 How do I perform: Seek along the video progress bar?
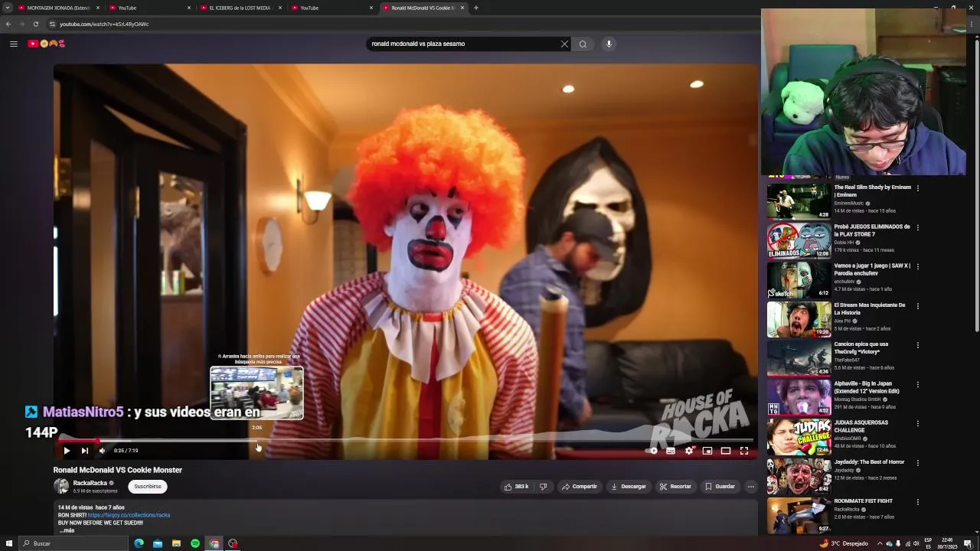click(x=405, y=441)
